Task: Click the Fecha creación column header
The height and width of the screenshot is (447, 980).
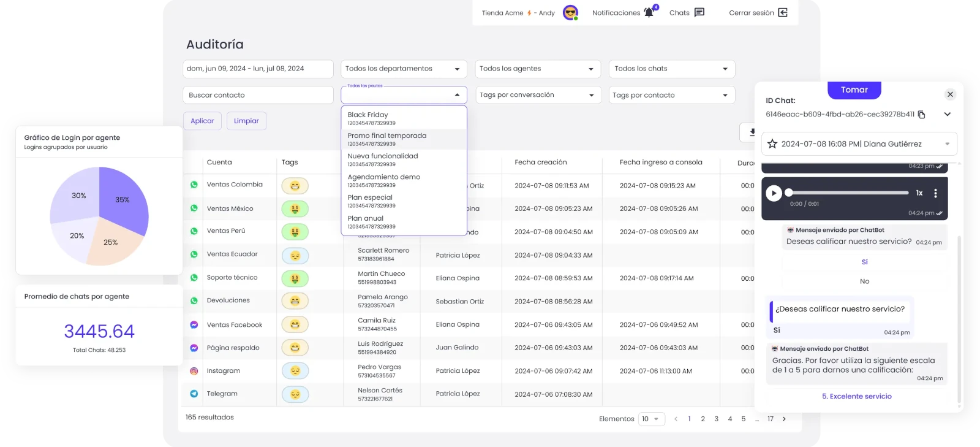Action: 541,162
